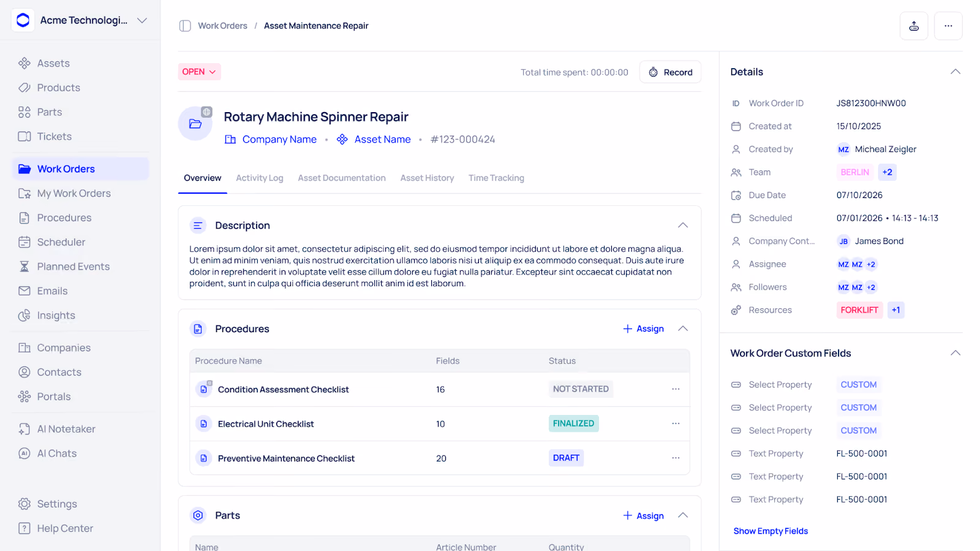Click the work order folder avatar icon
Image resolution: width=980 pixels, height=551 pixels.
(195, 124)
